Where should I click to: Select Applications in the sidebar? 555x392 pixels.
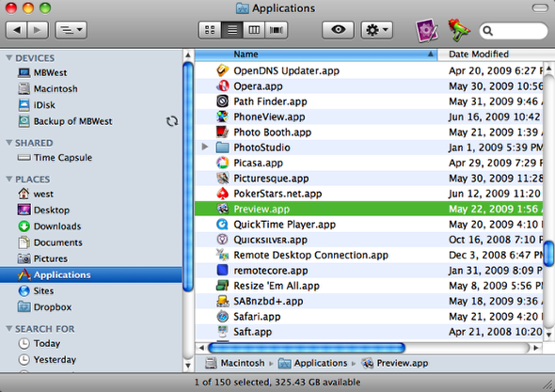(91, 274)
